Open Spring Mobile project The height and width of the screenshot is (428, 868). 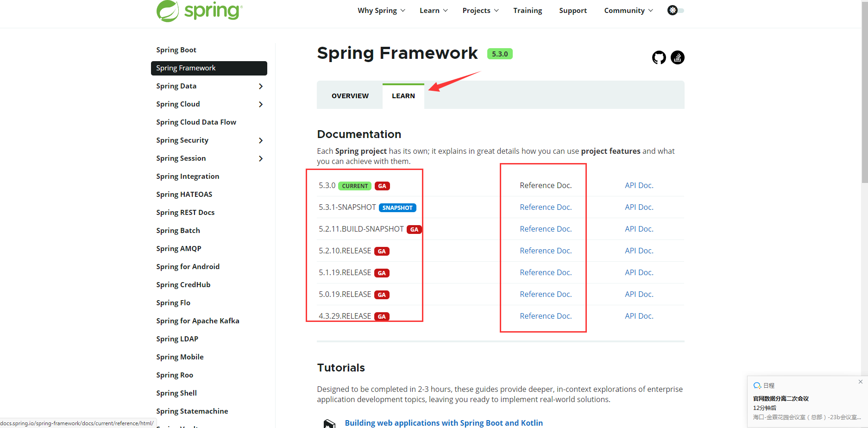point(180,357)
